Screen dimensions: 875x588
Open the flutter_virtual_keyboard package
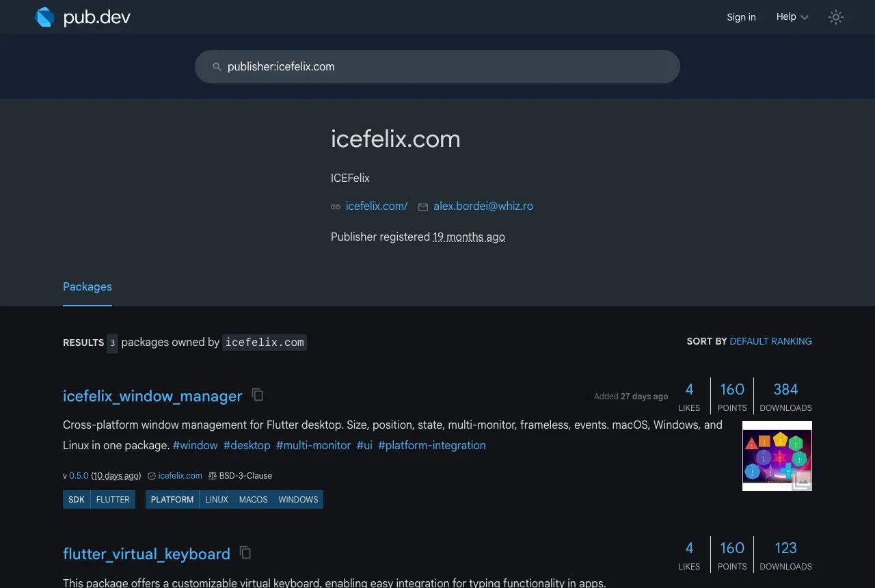point(146,554)
